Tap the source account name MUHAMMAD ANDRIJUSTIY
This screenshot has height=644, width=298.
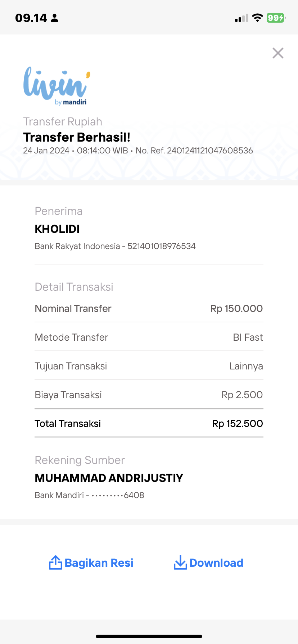(109, 478)
